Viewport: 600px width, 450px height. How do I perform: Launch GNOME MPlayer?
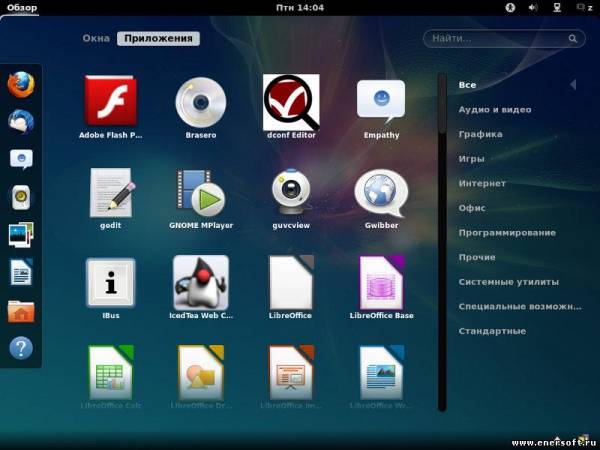pyautogui.click(x=201, y=192)
